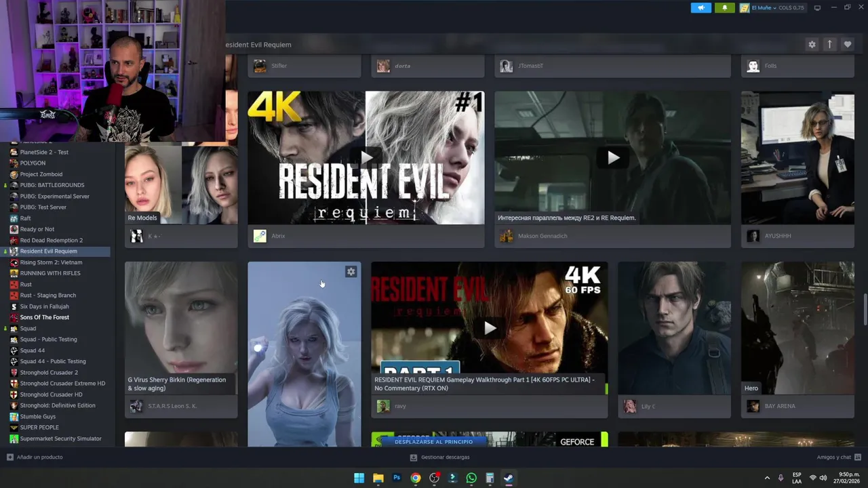This screenshot has height=488, width=868.
Task: Favorite the game with heart icon
Action: pos(847,44)
